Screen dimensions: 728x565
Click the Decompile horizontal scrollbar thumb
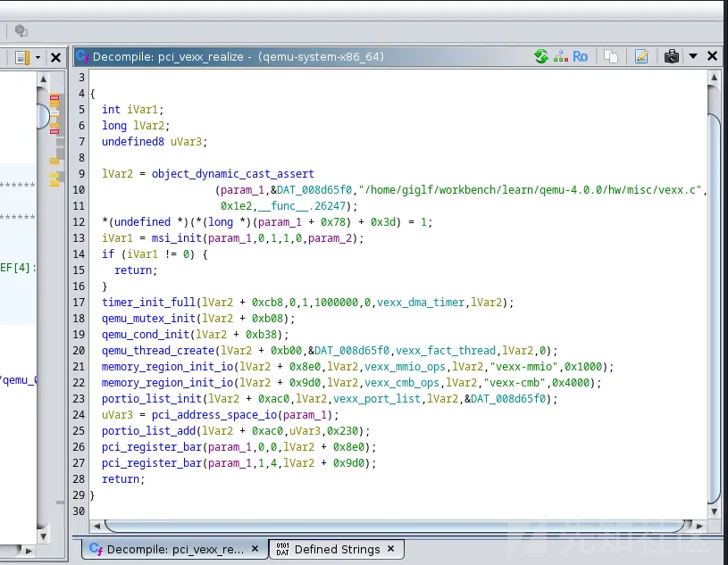(396, 526)
